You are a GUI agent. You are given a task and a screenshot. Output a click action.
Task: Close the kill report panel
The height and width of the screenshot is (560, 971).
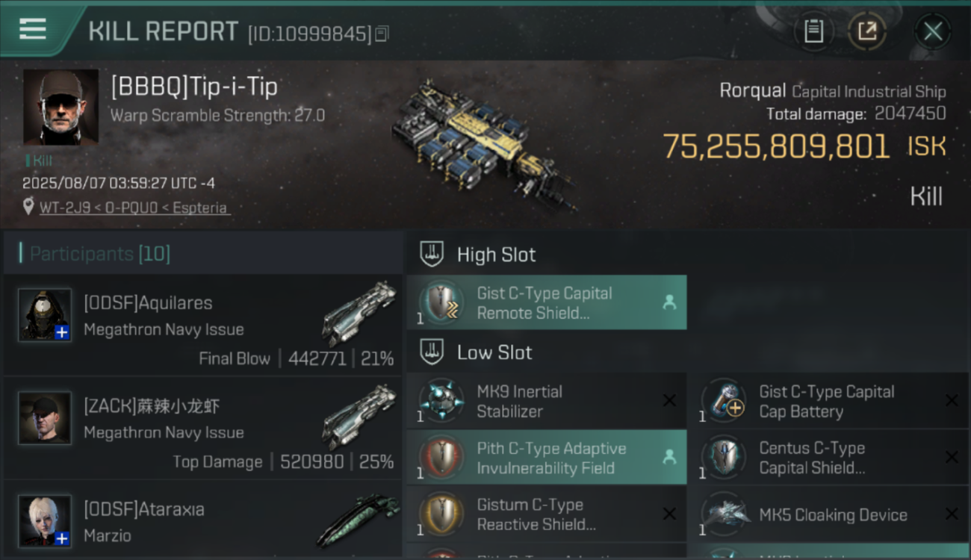pos(933,31)
